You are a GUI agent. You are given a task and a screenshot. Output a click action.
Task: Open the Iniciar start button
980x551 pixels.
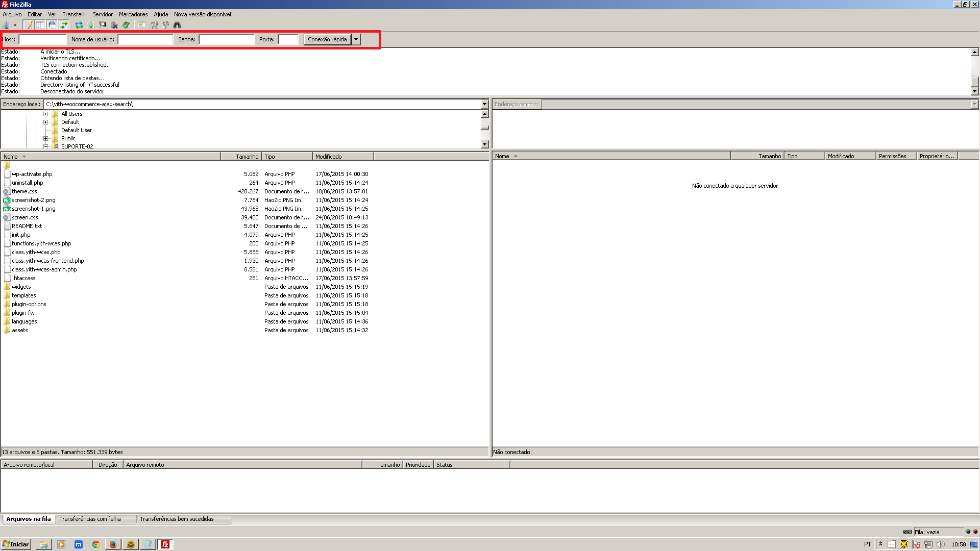pyautogui.click(x=16, y=544)
